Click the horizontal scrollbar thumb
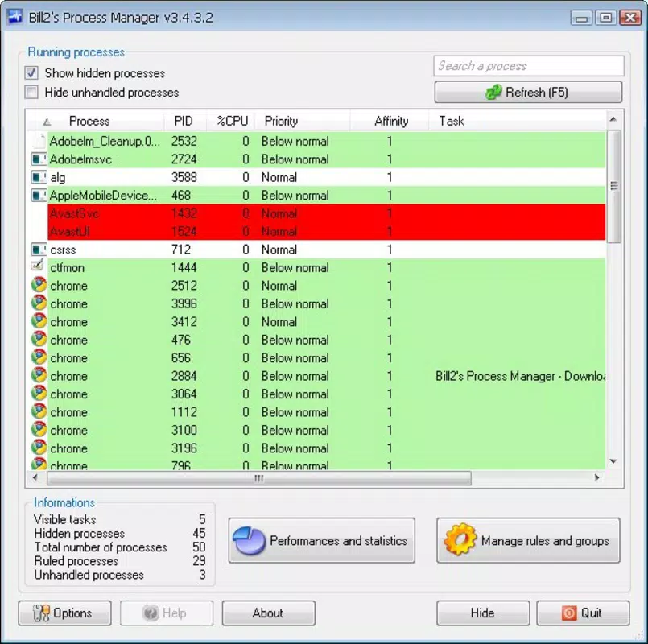This screenshot has height=644, width=648. [259, 478]
